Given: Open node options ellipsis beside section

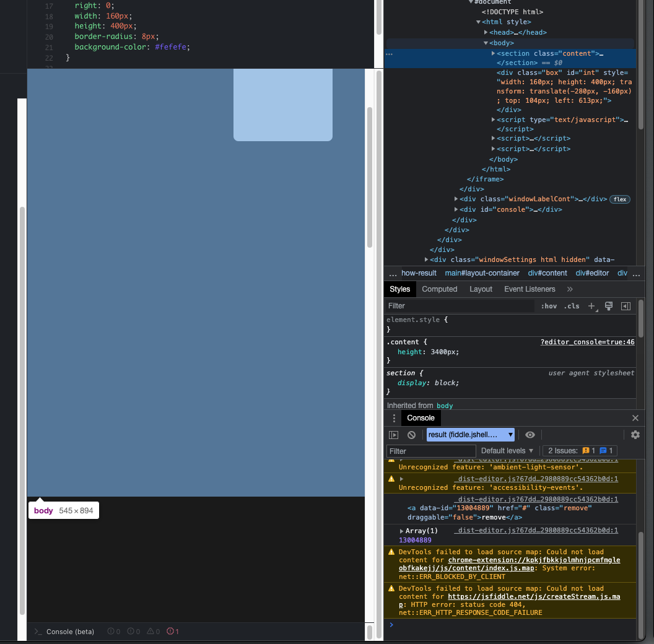Looking at the screenshot, I should 389,54.
